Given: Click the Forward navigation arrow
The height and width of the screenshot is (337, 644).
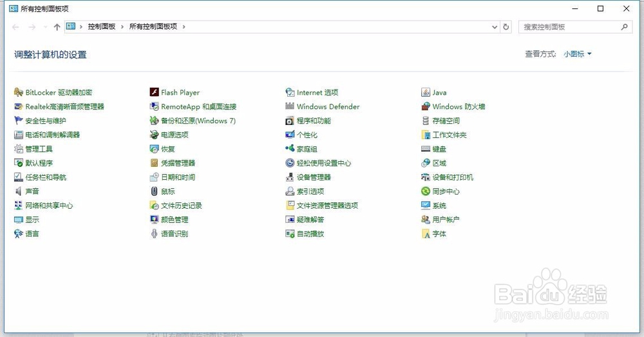Looking at the screenshot, I should tap(32, 27).
